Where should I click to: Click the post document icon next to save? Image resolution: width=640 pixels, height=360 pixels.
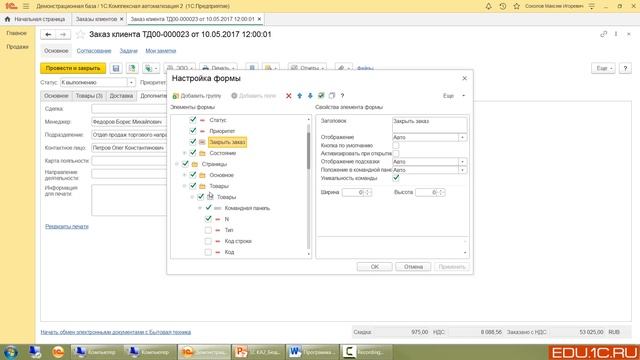coord(132,68)
